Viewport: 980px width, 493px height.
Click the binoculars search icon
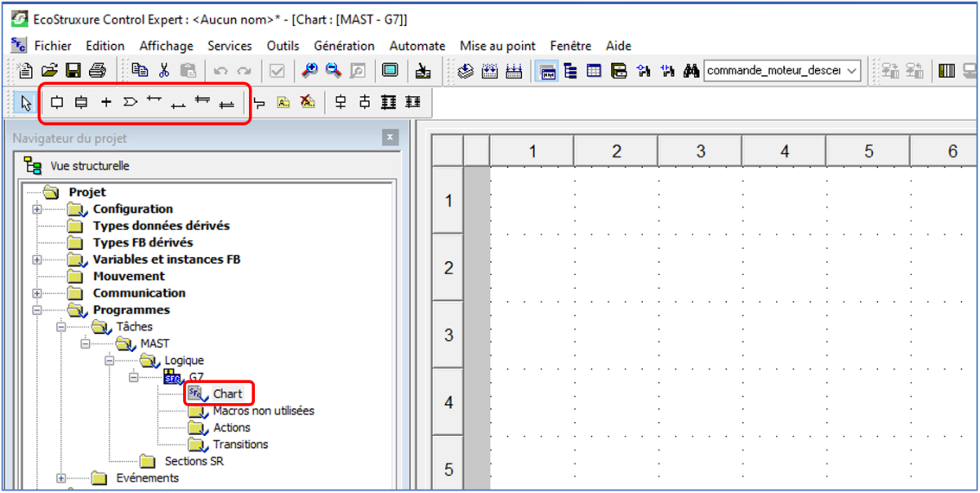[x=691, y=71]
